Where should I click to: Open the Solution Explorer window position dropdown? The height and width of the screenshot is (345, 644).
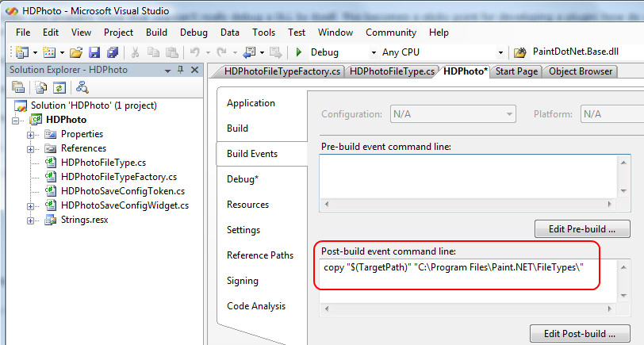pos(167,71)
